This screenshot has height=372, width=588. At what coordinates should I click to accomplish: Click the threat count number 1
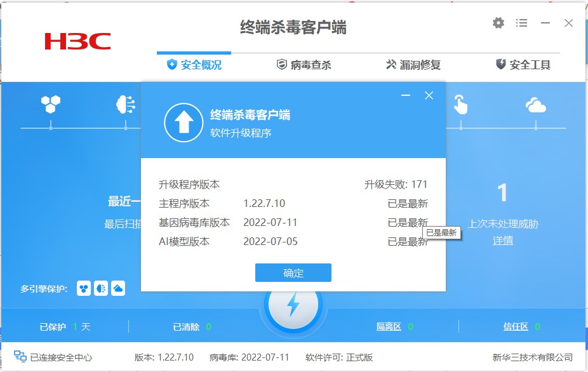point(502,193)
